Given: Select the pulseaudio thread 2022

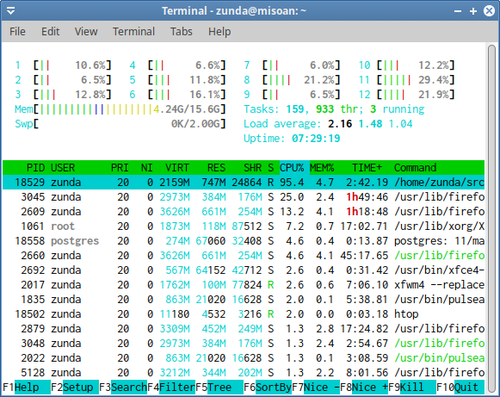Looking at the screenshot, I should tap(244, 358).
